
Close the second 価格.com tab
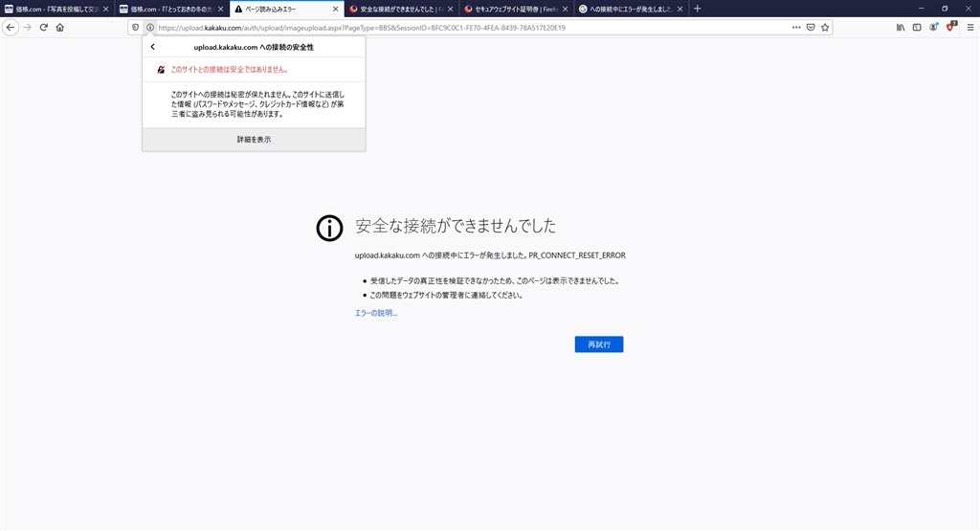[221, 9]
